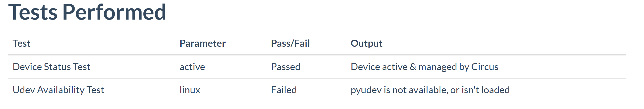644x109 pixels.
Task: Select the Pass/Fail column header
Action: click(290, 43)
